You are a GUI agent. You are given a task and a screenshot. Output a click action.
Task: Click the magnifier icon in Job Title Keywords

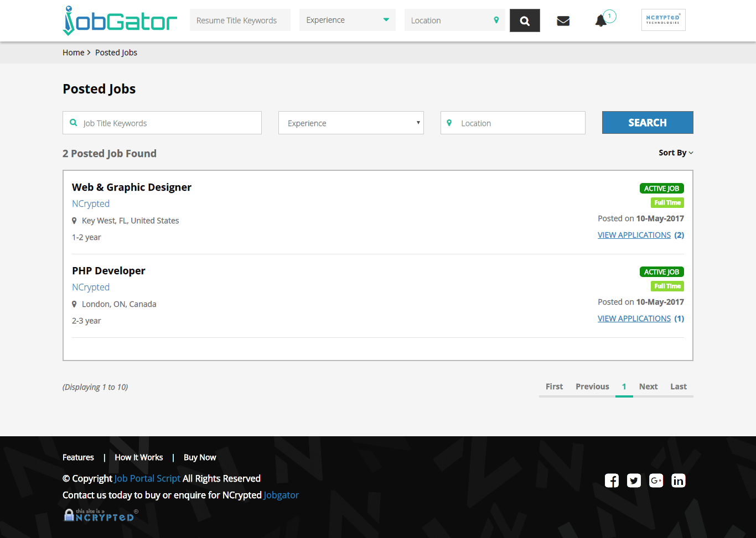point(74,123)
